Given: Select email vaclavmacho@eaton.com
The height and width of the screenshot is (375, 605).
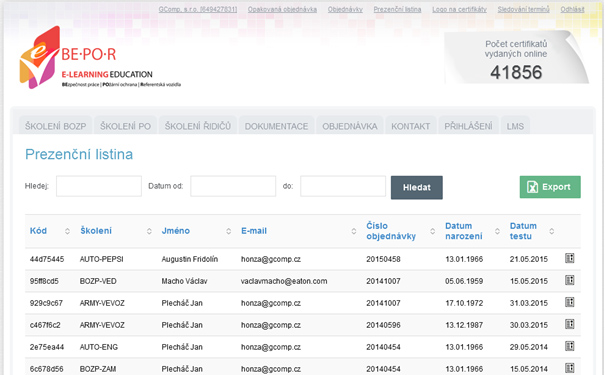Looking at the screenshot, I should coord(284,281).
